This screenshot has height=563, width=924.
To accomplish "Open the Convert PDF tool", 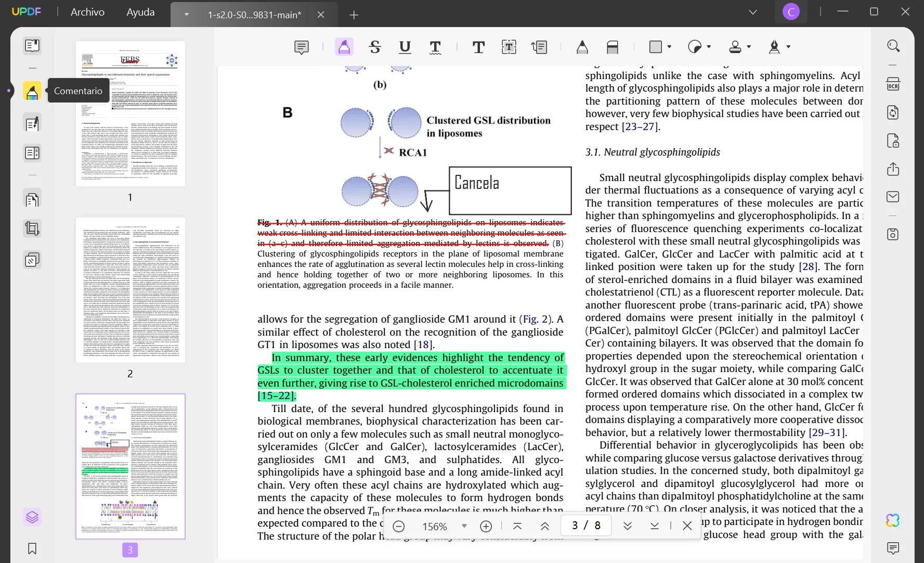I will 893,112.
